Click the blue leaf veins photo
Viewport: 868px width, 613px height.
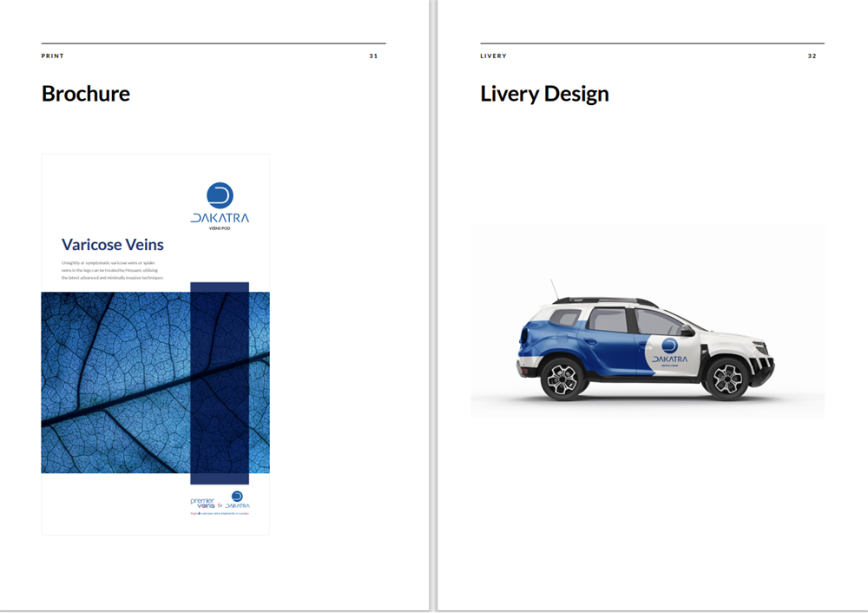(x=113, y=382)
